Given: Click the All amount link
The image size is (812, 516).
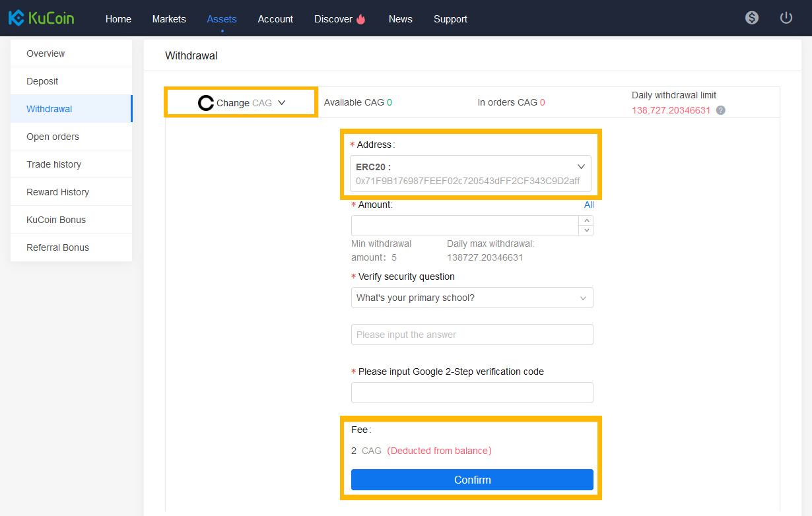Looking at the screenshot, I should click(x=589, y=205).
